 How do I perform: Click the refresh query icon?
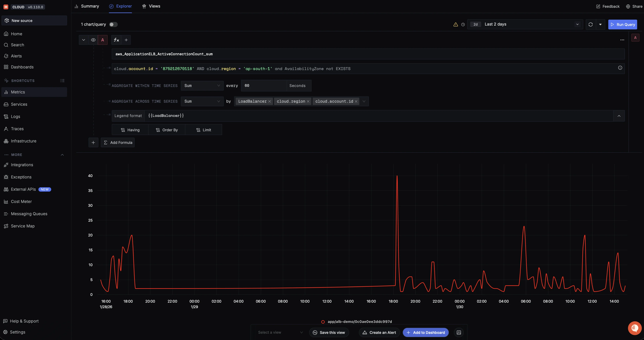coord(590,24)
